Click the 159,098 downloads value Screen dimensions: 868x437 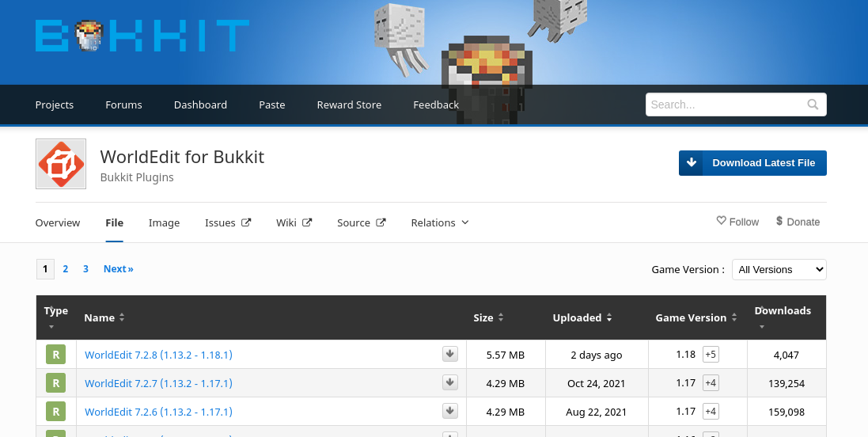tap(786, 412)
